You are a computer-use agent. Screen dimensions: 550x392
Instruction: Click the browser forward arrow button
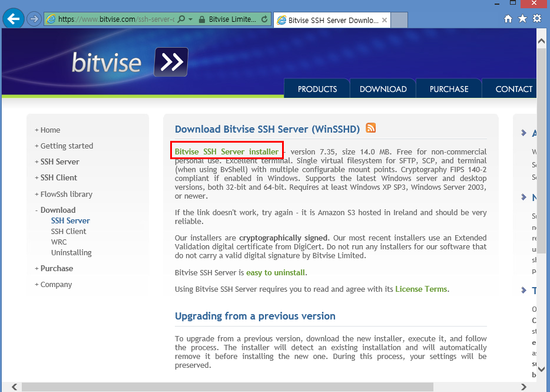click(34, 19)
